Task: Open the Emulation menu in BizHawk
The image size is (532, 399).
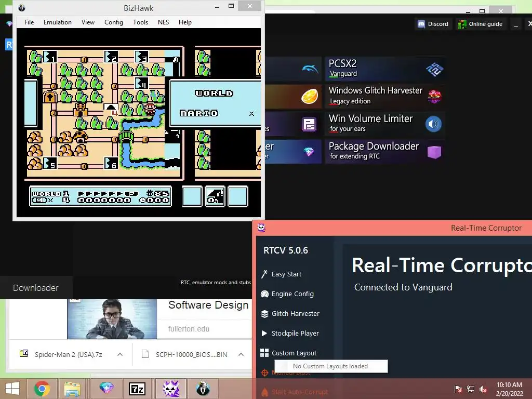Action: coord(57,22)
